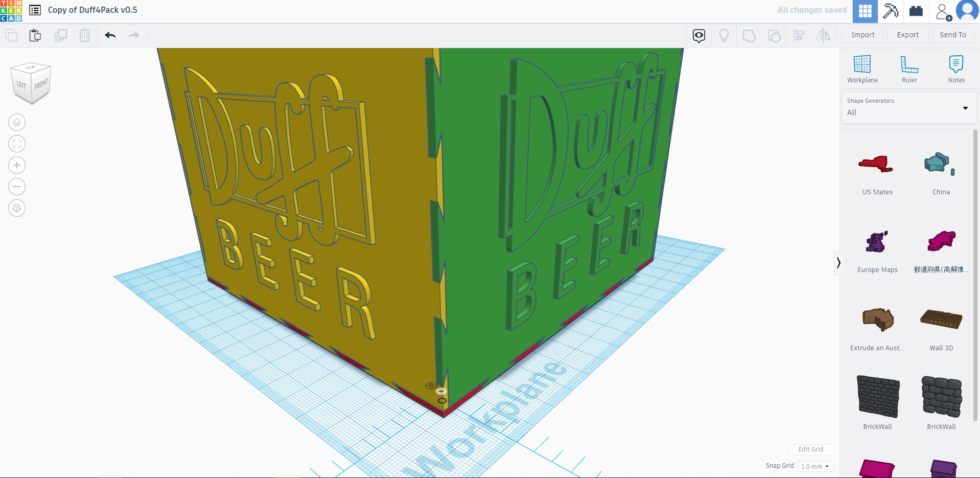Switch to orthographic view in the sidebar
This screenshot has height=478, width=980.
[17, 208]
